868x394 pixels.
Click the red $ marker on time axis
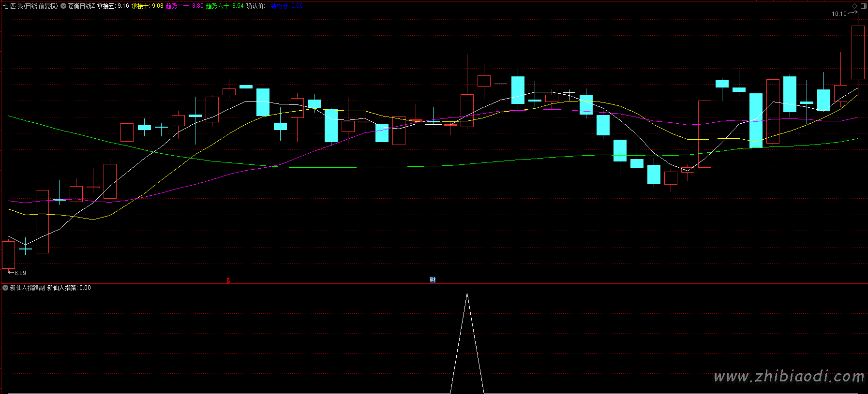pyautogui.click(x=228, y=280)
